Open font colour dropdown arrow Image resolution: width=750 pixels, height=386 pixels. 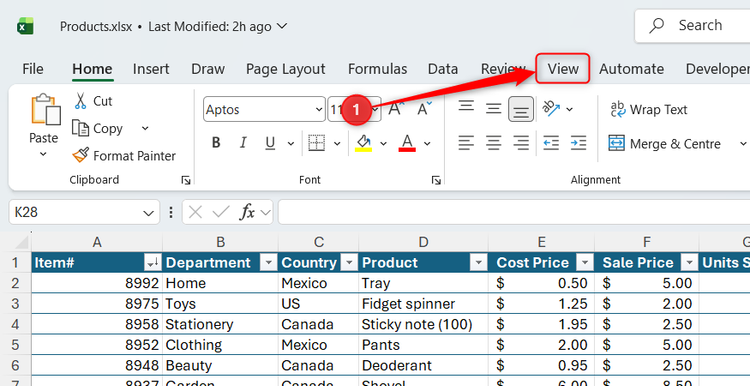coord(427,143)
